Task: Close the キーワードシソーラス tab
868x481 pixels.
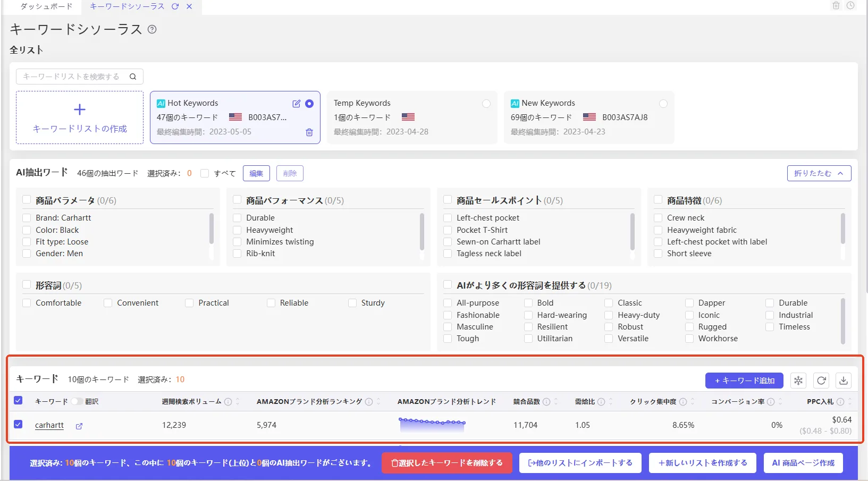Action: [x=189, y=6]
